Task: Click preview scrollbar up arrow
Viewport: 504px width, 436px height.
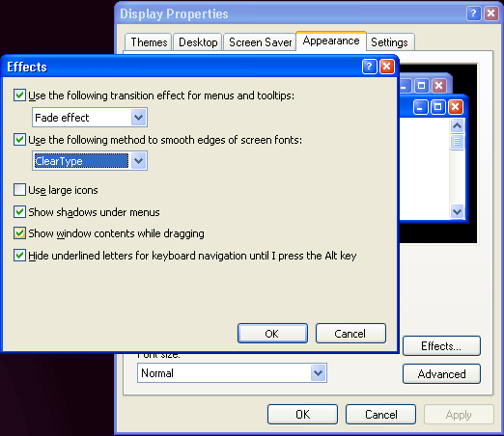Action: click(x=457, y=125)
